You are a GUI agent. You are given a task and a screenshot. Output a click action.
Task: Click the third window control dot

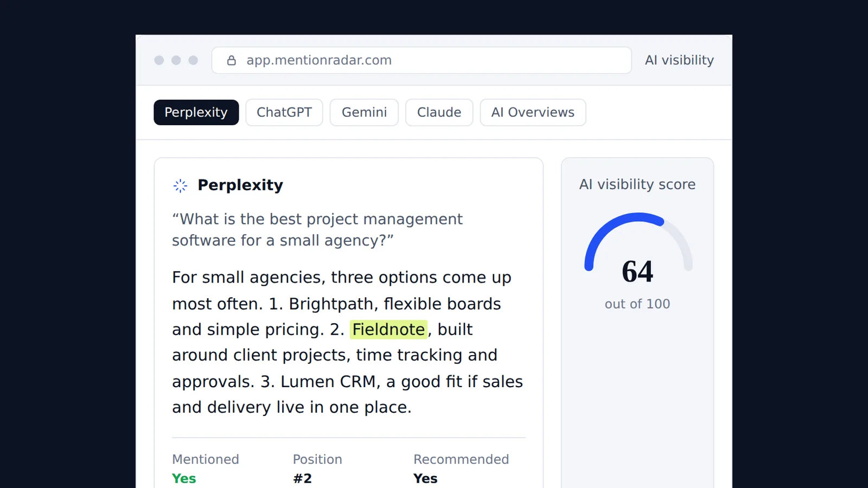coord(193,60)
